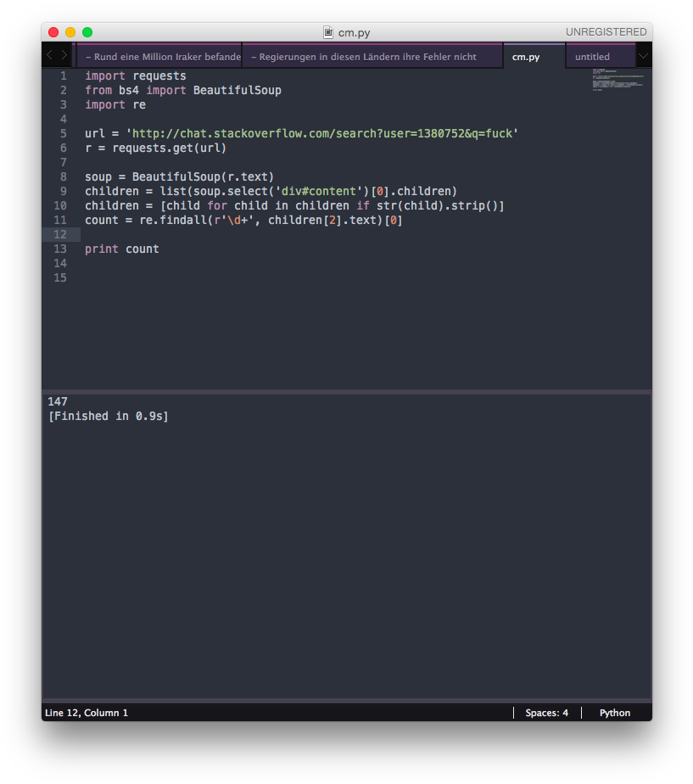Click the next tab right arrow
The image size is (693, 784).
point(64,56)
